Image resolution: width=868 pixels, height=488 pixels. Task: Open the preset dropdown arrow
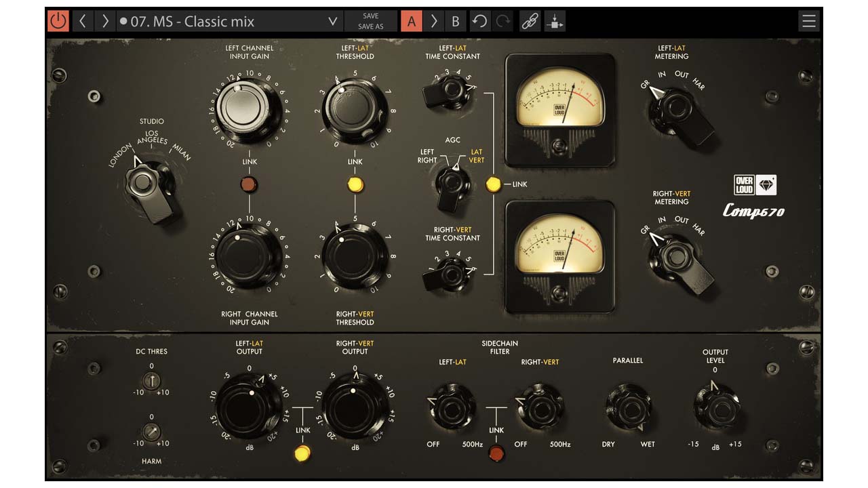332,21
